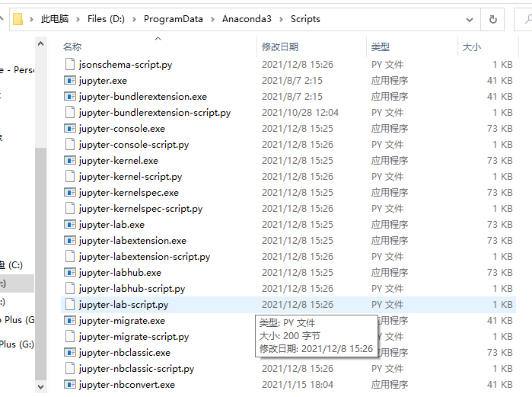Viewport: 532px width, 397px height.
Task: Go to ProgramData in the breadcrumb
Action: click(x=174, y=19)
